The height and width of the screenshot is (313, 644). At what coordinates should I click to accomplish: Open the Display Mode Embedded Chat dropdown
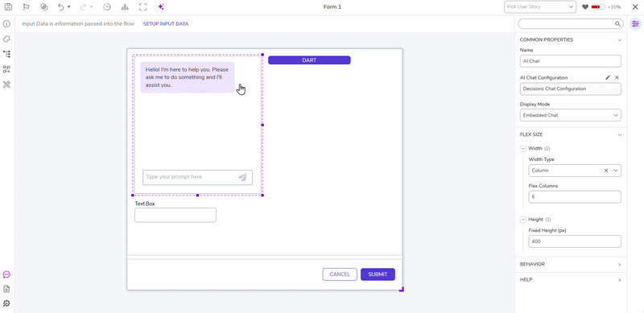coord(570,115)
